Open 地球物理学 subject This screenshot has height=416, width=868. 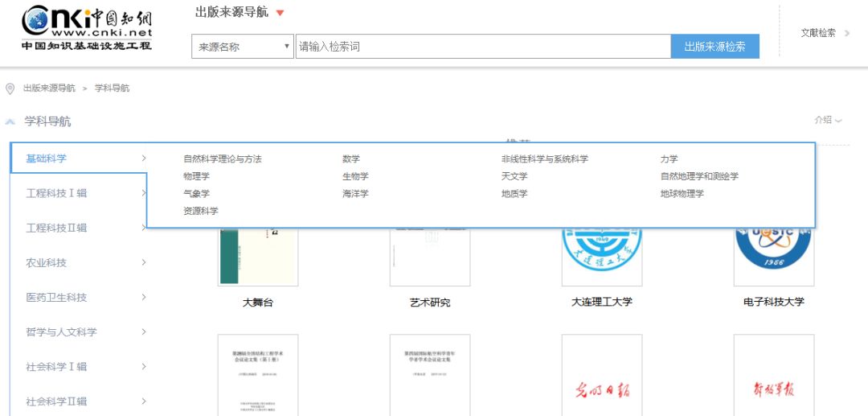[682, 194]
